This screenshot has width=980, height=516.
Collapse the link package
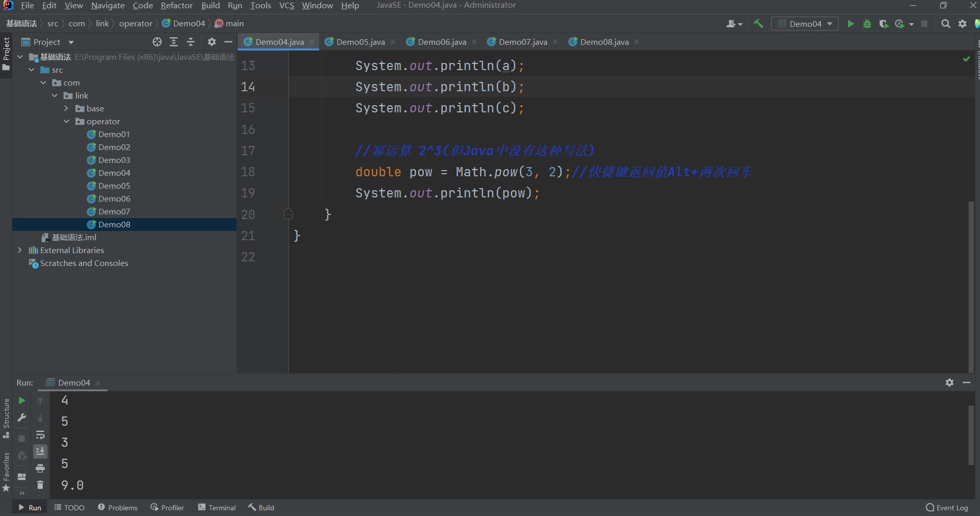pyautogui.click(x=55, y=95)
